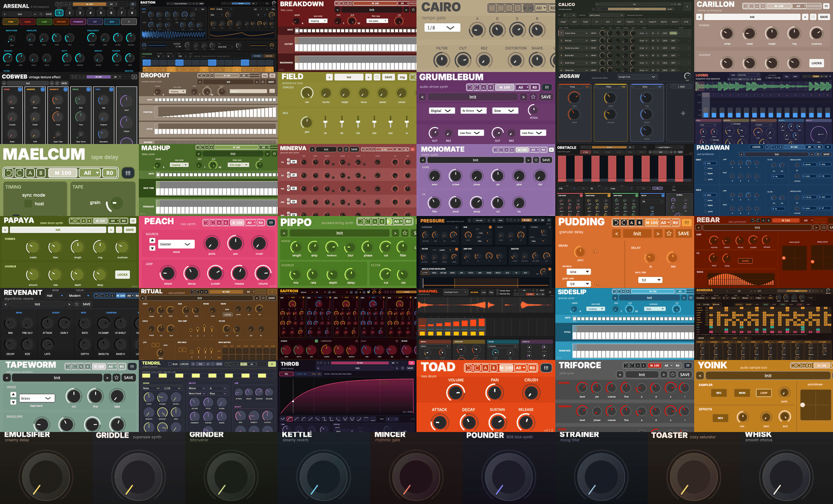Select the COIN preset tab in Arsenal
Screen dimensions: 833x504
pyautogui.click(x=10, y=22)
